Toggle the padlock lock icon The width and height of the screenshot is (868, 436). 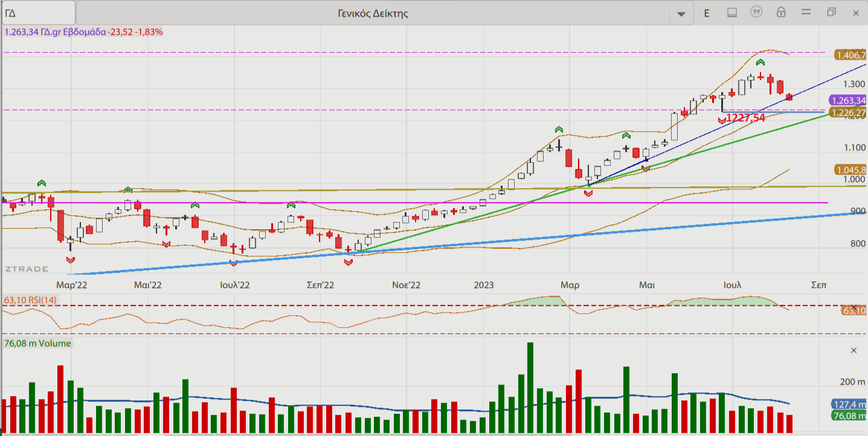pyautogui.click(x=781, y=12)
